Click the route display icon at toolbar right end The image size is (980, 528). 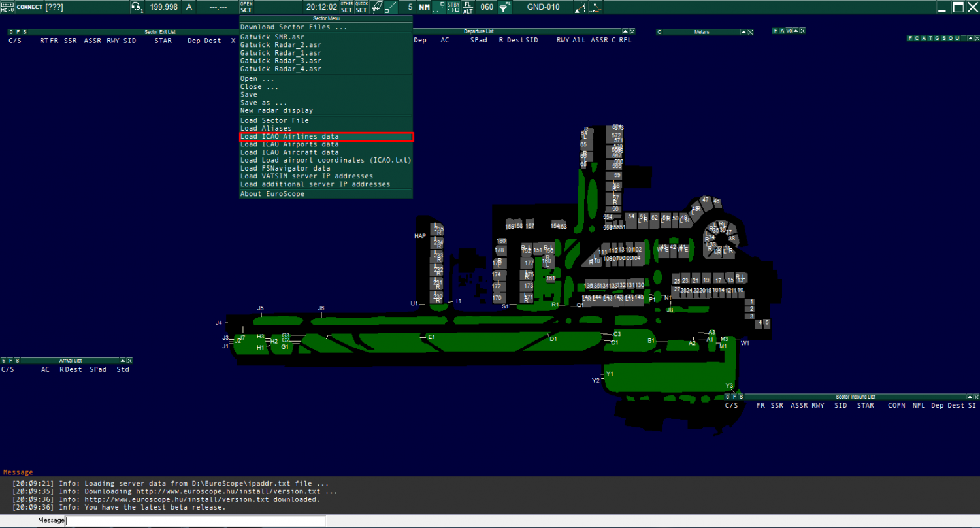pyautogui.click(x=595, y=7)
